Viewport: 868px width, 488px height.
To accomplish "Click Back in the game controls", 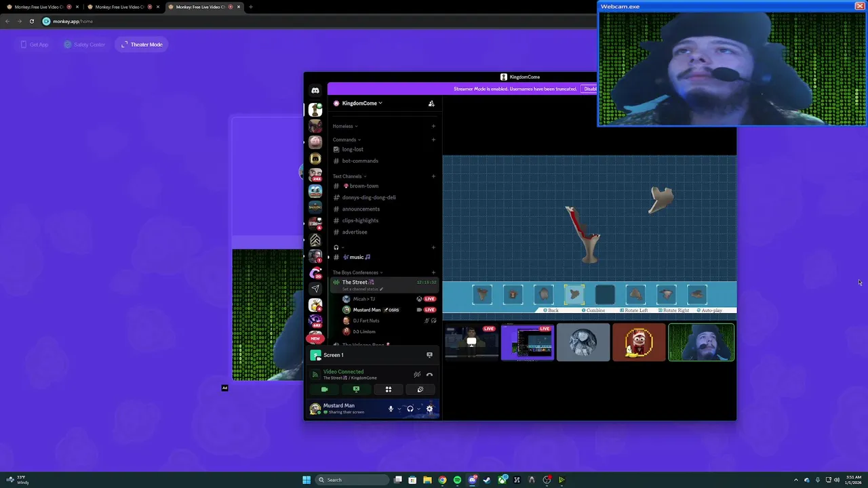I will point(551,310).
